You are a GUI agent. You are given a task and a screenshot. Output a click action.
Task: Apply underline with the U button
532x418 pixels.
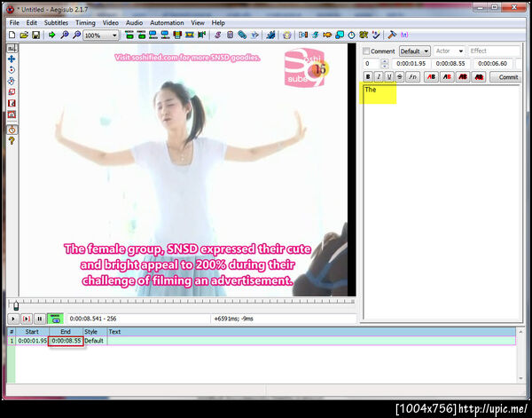[x=389, y=77]
